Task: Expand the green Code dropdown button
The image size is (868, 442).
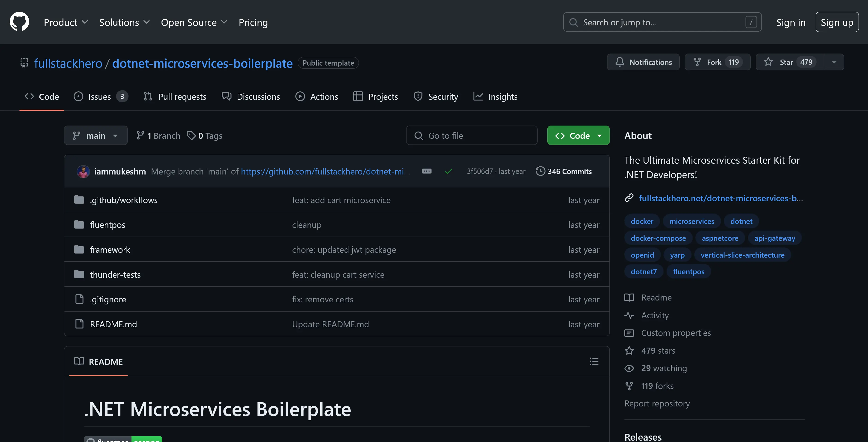Action: click(578, 135)
